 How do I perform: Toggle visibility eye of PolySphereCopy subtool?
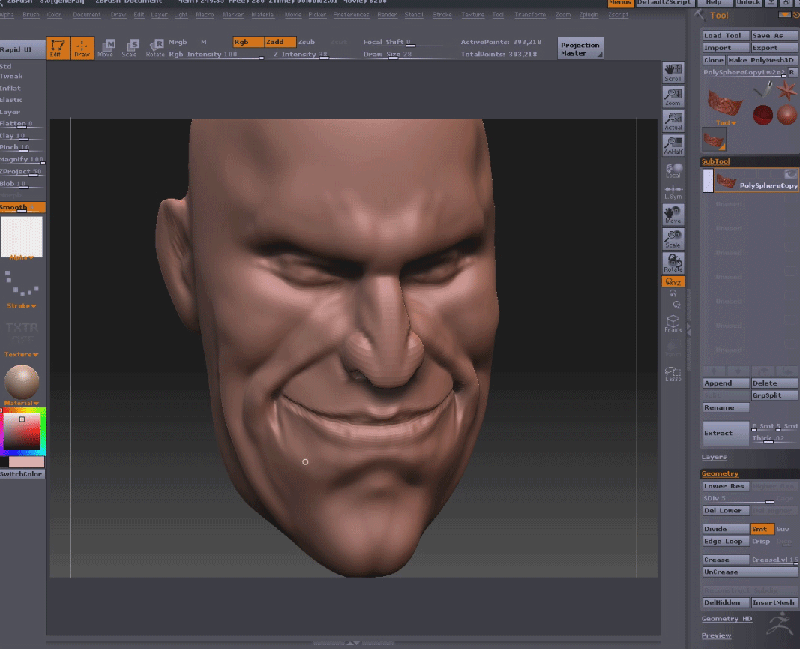tap(790, 174)
